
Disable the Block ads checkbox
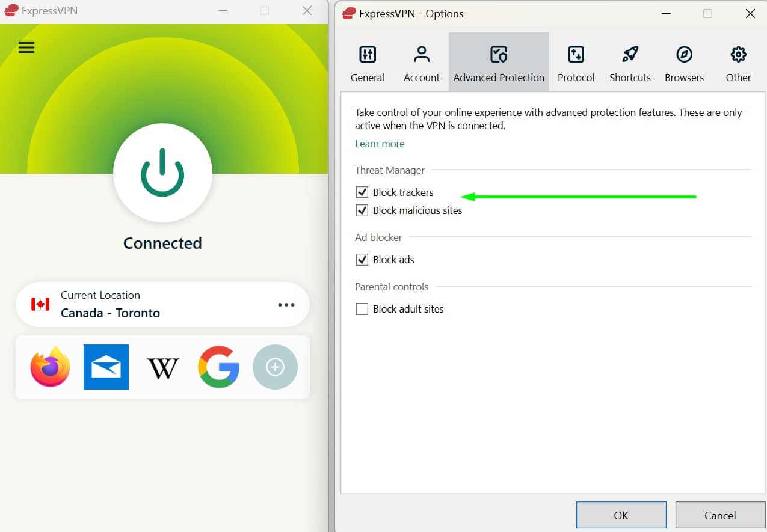[x=362, y=260]
